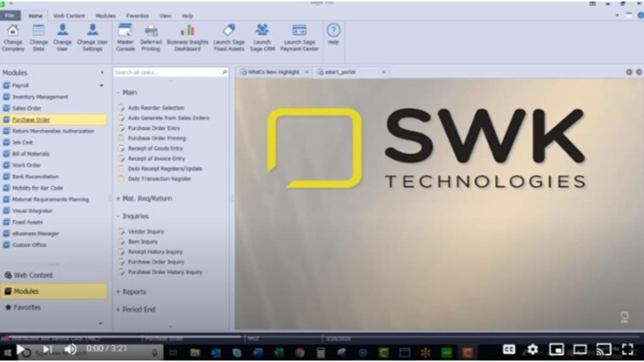Click the Change Company ribbon icon
Image resolution: width=644 pixels, height=362 pixels.
pyautogui.click(x=13, y=38)
